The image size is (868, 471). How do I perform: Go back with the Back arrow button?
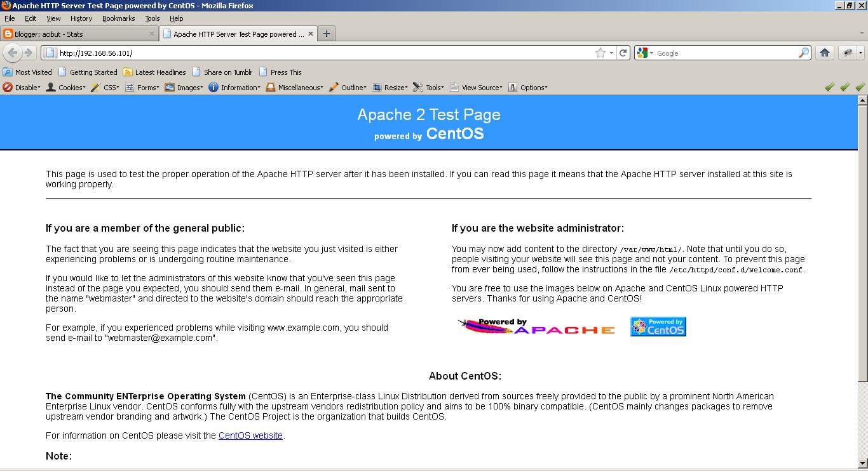[x=13, y=53]
